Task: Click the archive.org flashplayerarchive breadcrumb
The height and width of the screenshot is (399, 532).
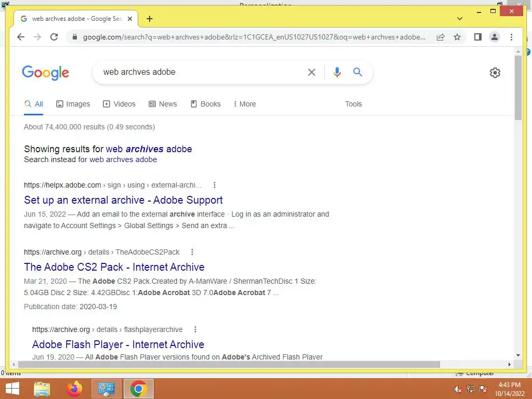Action: point(107,329)
